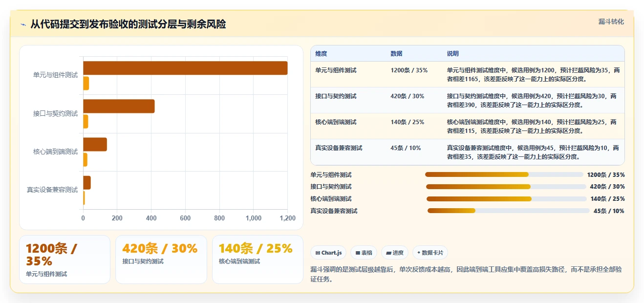This screenshot has height=303, width=644.
Task: Click chart axis label 接口与契约测试
Action: [x=55, y=113]
